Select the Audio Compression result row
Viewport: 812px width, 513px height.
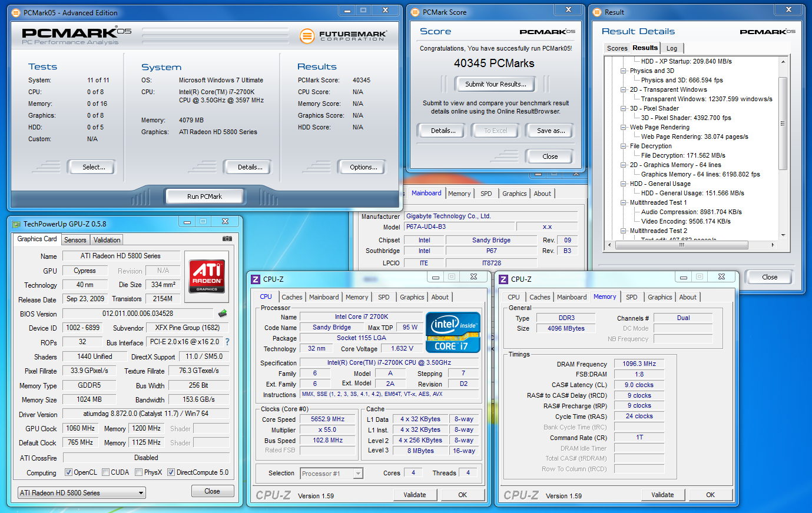pyautogui.click(x=691, y=212)
